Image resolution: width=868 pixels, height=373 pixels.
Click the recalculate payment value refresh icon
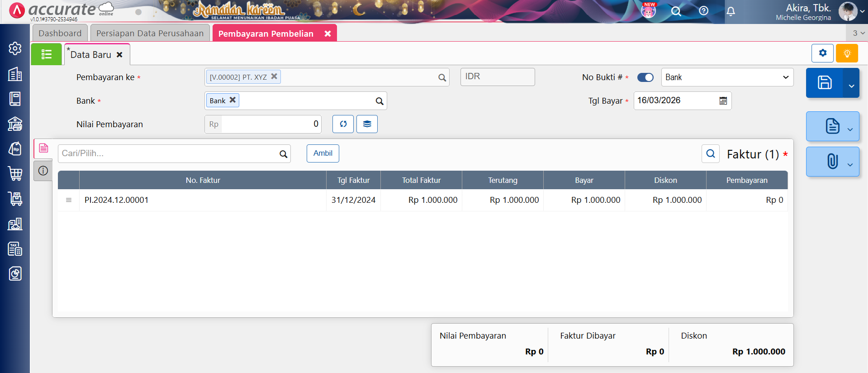click(x=343, y=124)
